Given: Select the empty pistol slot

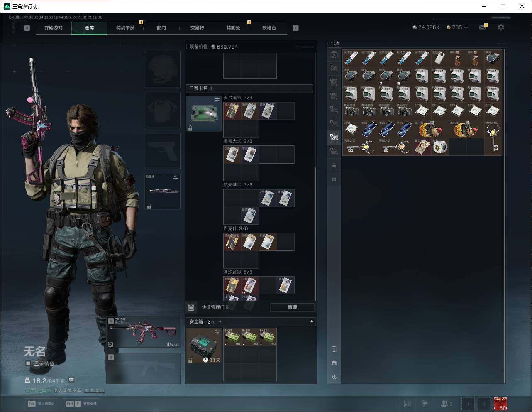Looking at the screenshot, I should 162,151.
